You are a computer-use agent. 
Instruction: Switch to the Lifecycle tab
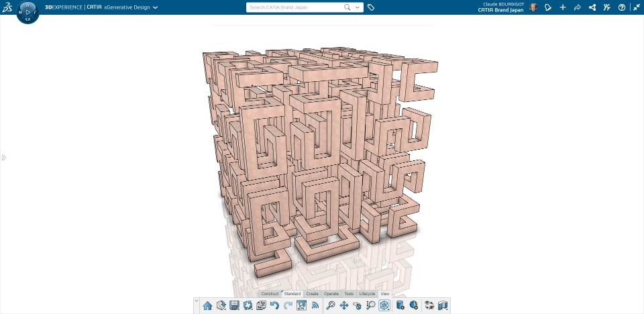pyautogui.click(x=367, y=294)
